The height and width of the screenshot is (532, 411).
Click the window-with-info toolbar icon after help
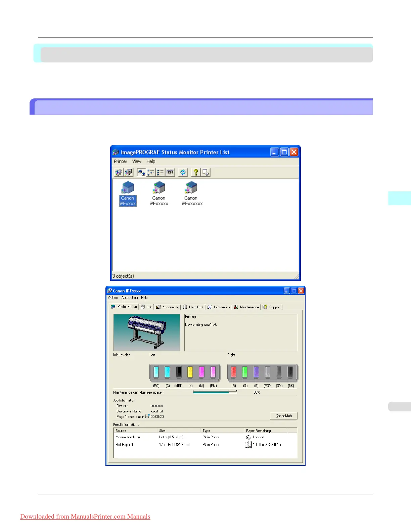point(205,172)
